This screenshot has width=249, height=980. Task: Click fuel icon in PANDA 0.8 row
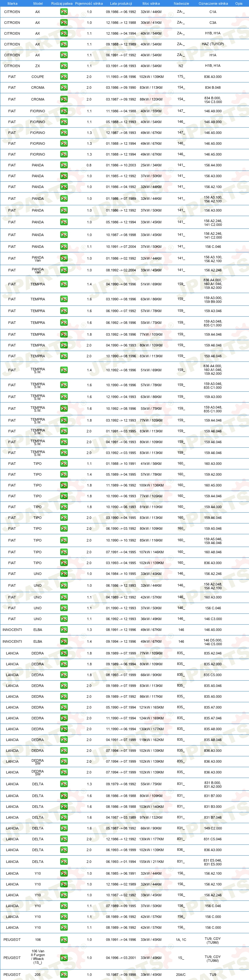64,165
